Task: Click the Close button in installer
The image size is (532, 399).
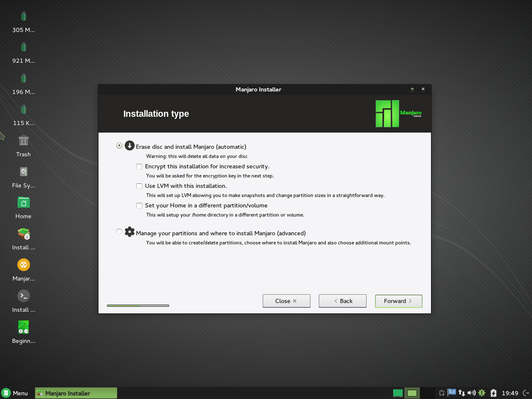Action: click(x=286, y=301)
